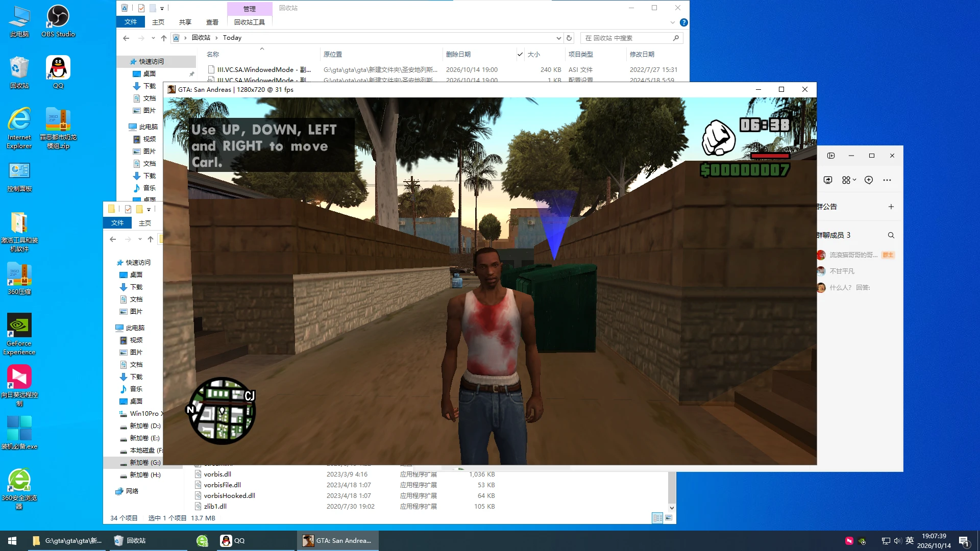Select vorbisHooked.dll in file list
980x551 pixels.
pos(229,495)
